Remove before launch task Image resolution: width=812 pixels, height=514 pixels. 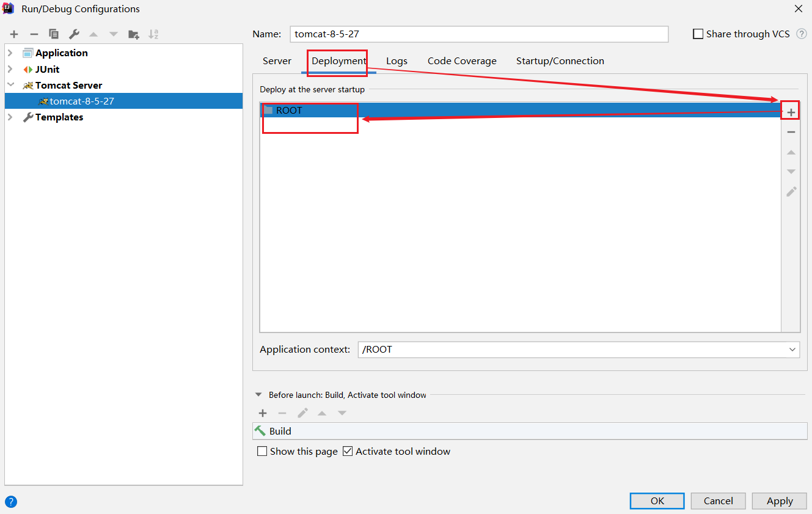tap(282, 413)
